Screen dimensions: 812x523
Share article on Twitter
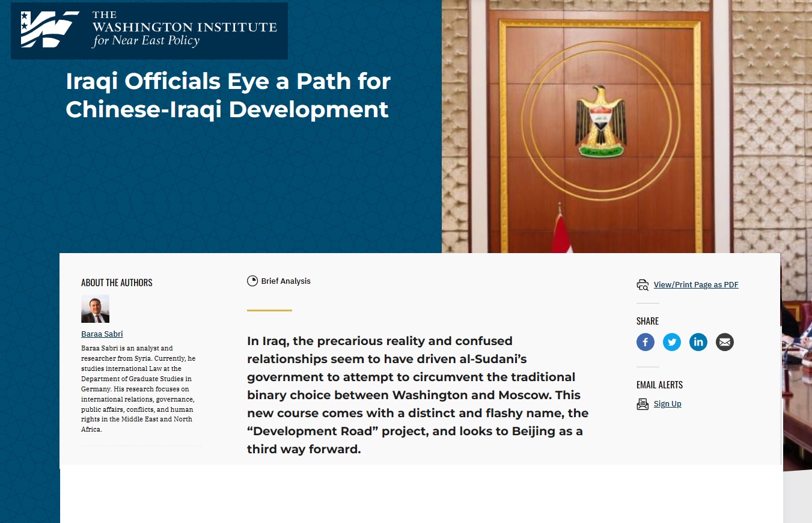tap(671, 343)
